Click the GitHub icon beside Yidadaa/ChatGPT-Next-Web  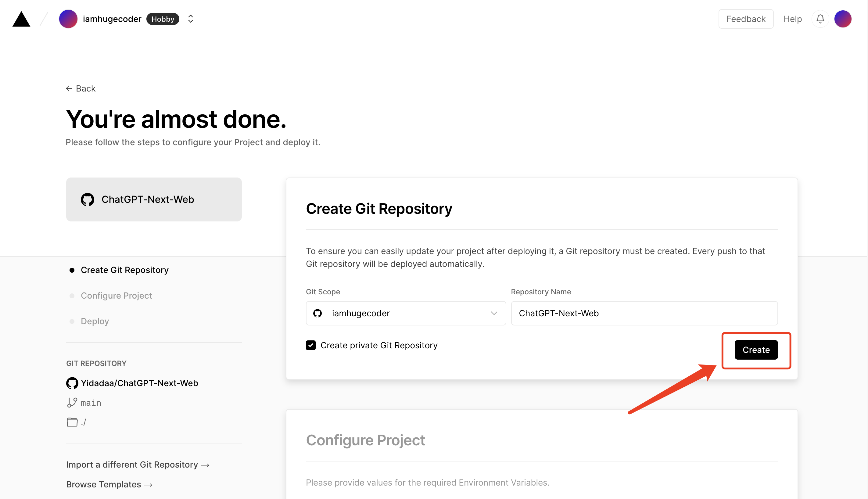(x=72, y=383)
